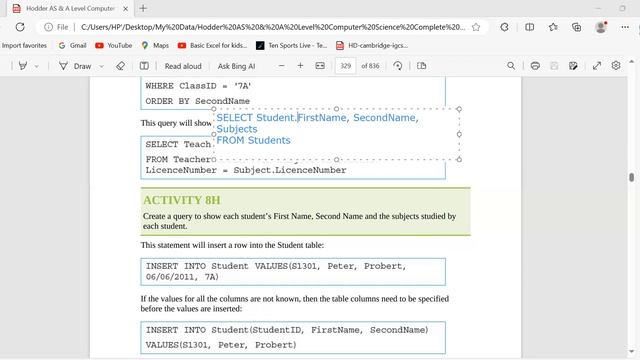This screenshot has width=640, height=360.
Task: Rotate the PDF page
Action: click(x=398, y=66)
